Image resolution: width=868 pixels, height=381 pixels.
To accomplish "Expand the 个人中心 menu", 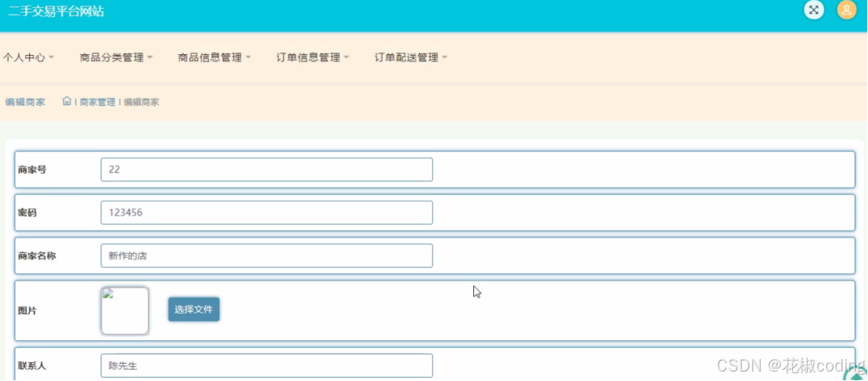I will 28,57.
